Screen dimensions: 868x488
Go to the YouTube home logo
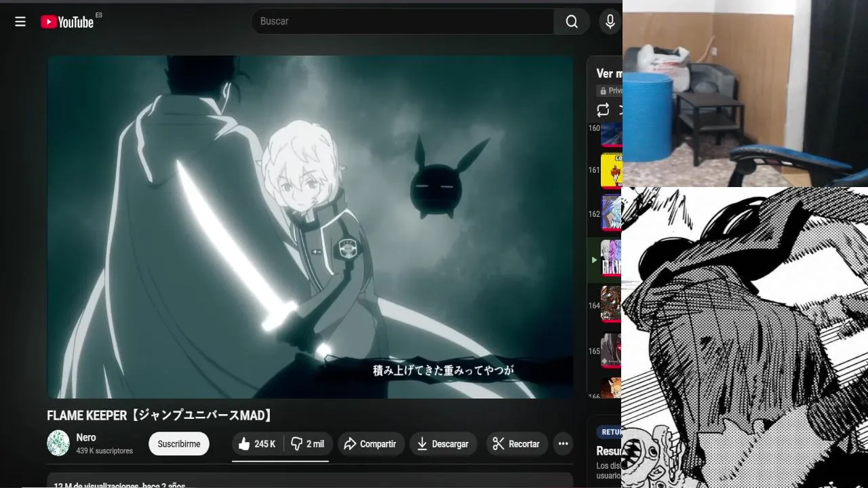[67, 22]
